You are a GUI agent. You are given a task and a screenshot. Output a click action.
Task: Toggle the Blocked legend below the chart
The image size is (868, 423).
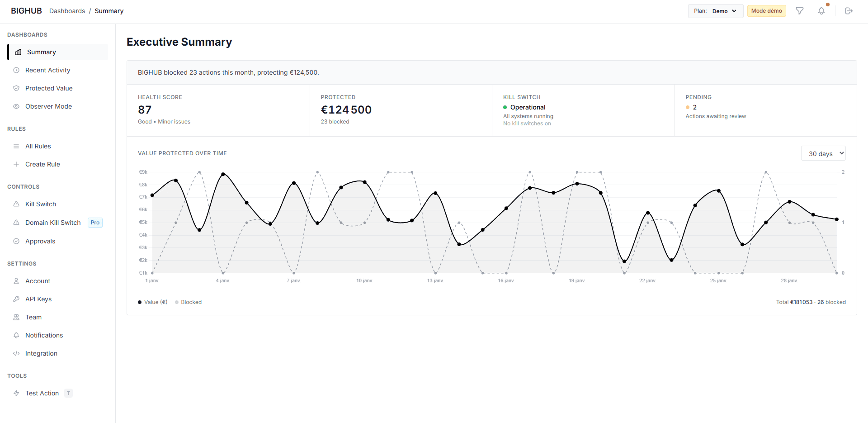[x=189, y=302]
